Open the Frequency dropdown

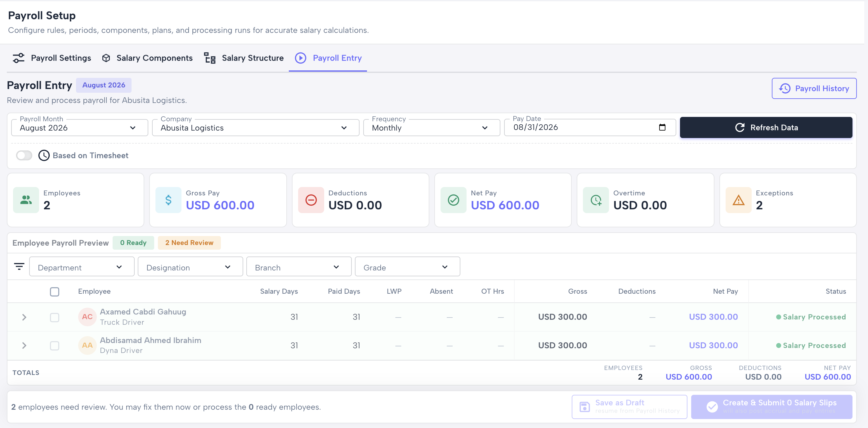pyautogui.click(x=432, y=128)
